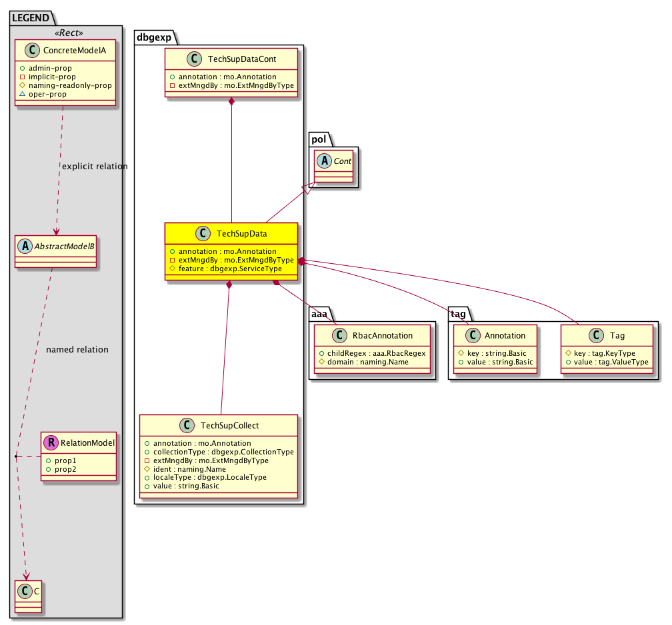Click the feature : dbgexp.ServiceType property

(231, 269)
